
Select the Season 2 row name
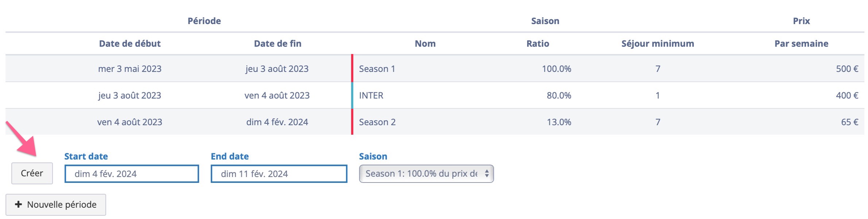(377, 122)
